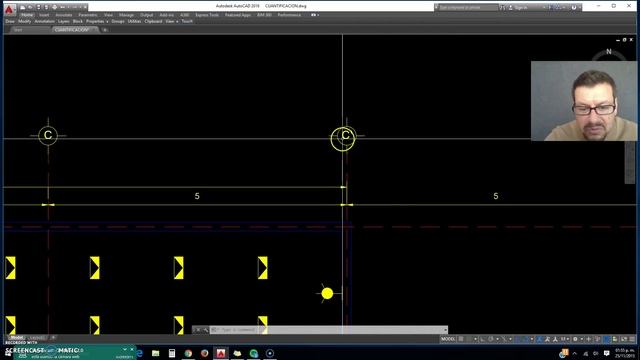
Task: Open the Featured Apps ribbon tab
Action: tap(238, 15)
